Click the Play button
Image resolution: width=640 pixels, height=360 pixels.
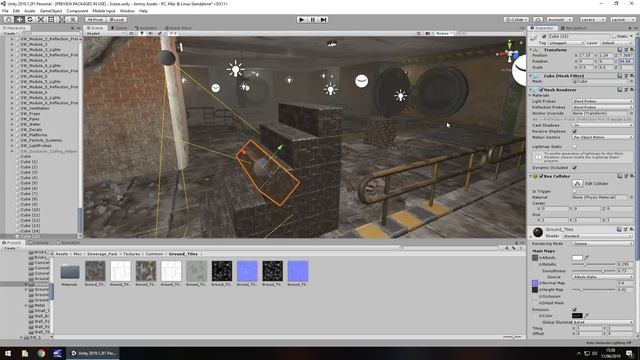[x=302, y=19]
